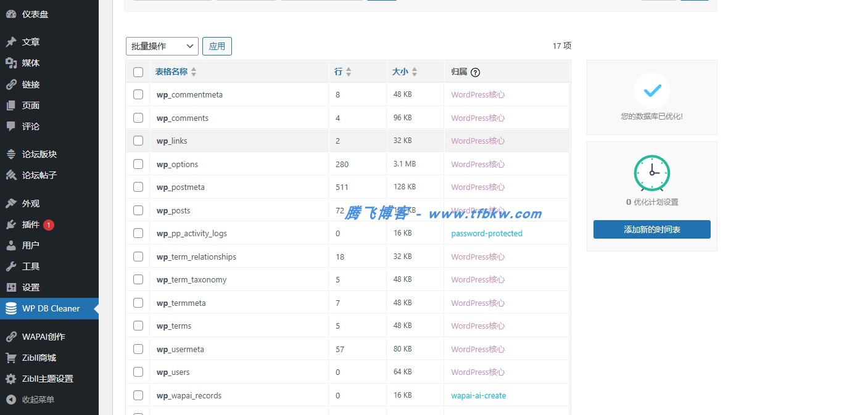This screenshot has width=868, height=415.
Task: Click 您的数据库已优化! status text
Action: 652,116
